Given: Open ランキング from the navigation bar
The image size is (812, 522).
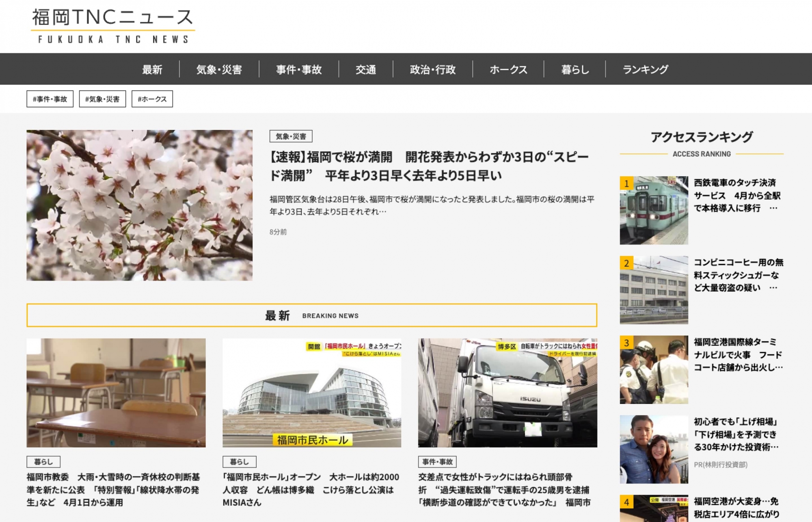Looking at the screenshot, I should [646, 69].
